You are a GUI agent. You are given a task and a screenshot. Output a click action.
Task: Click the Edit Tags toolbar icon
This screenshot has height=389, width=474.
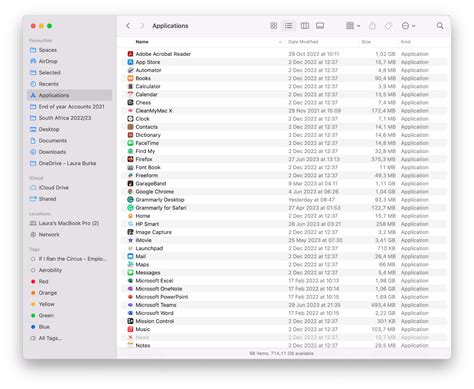tap(388, 26)
